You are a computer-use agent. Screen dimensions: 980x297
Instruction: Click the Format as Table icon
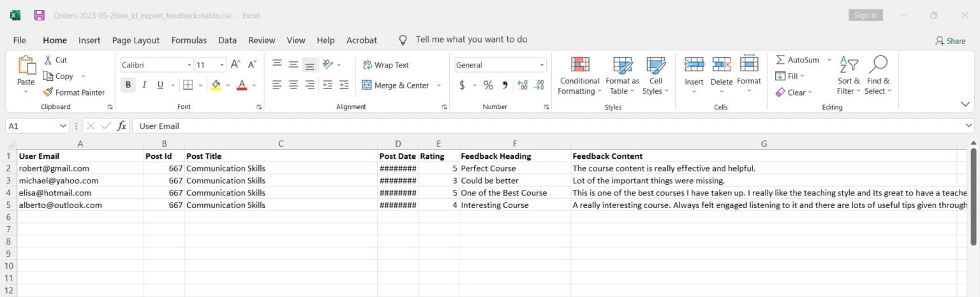[x=622, y=65]
